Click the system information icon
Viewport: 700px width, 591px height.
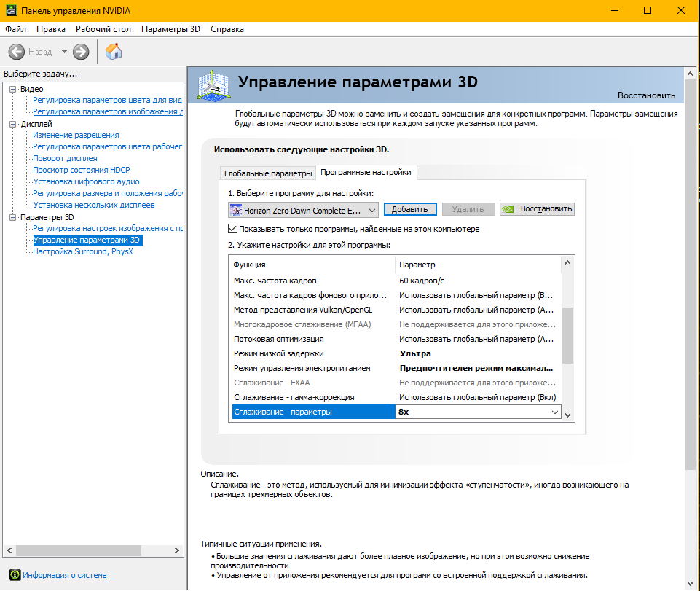pos(15,574)
